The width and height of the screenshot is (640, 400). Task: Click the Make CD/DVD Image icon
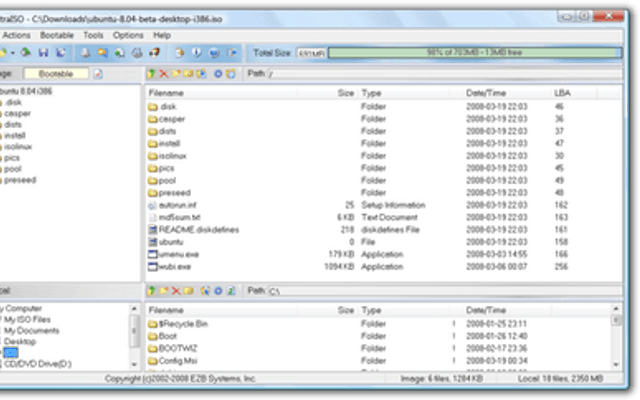(x=85, y=53)
